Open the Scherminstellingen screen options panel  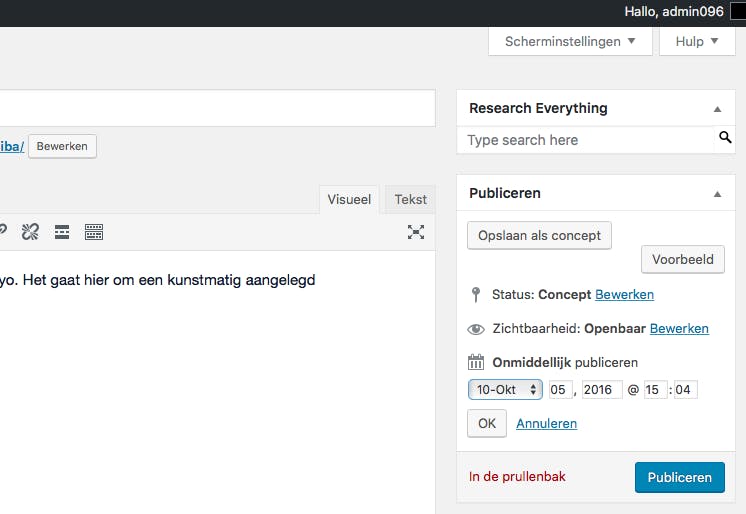coord(570,42)
